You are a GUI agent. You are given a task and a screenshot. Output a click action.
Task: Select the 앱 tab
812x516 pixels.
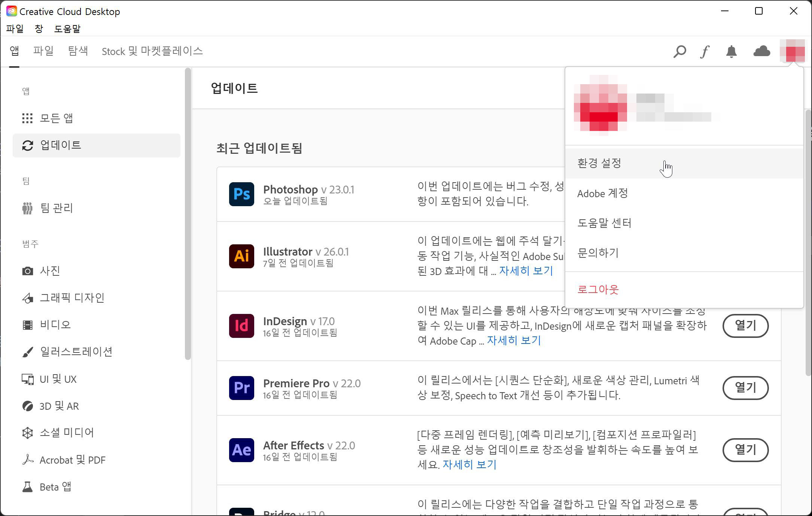(14, 51)
